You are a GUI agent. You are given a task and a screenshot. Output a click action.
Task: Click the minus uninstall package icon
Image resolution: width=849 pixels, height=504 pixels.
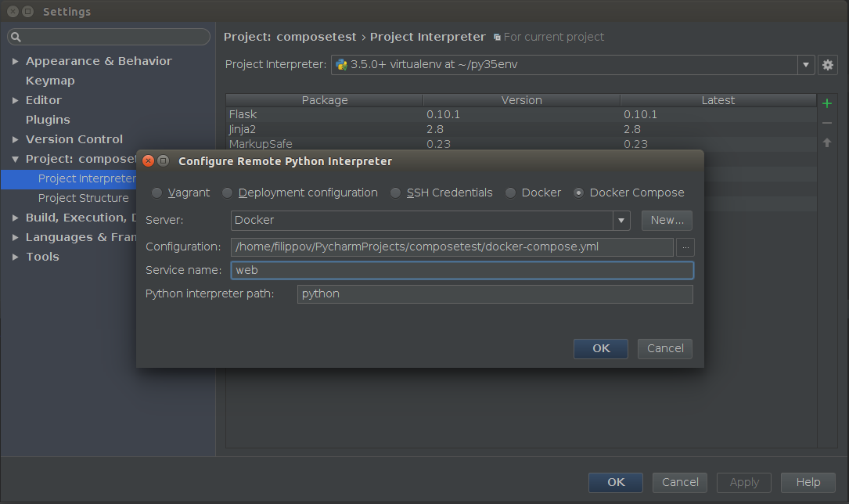[827, 123]
